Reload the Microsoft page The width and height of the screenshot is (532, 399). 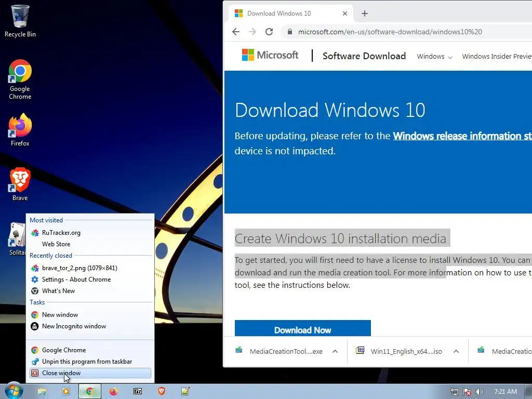click(269, 32)
